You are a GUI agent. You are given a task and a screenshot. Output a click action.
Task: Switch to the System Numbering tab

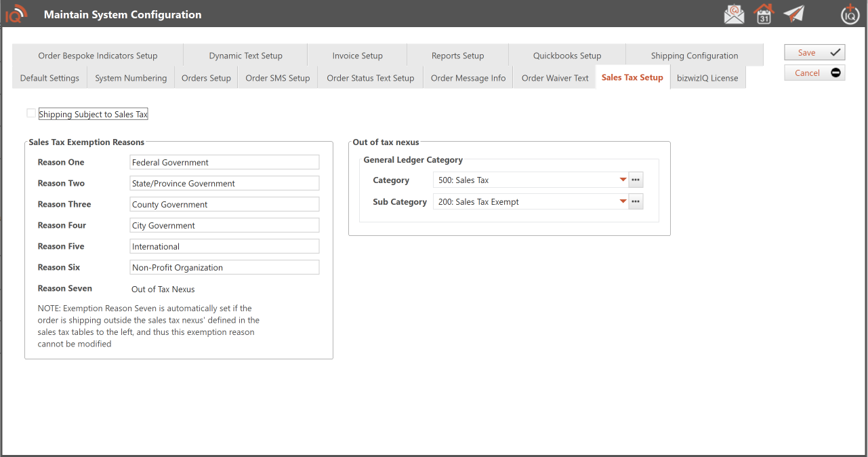131,78
